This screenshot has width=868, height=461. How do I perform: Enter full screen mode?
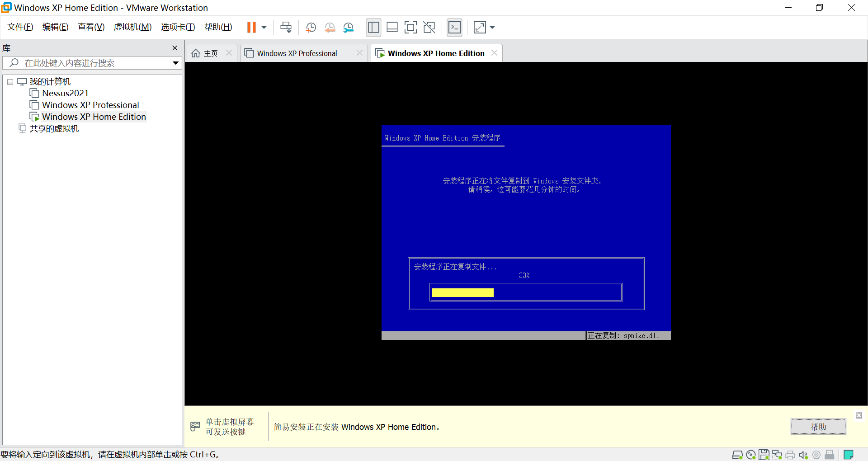[410, 28]
